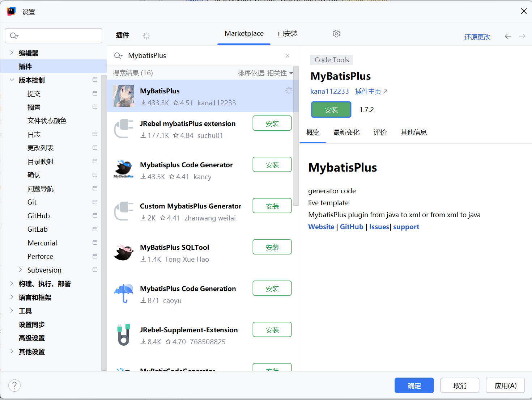
Task: Install Mybatisplus Code Generator
Action: (x=272, y=165)
